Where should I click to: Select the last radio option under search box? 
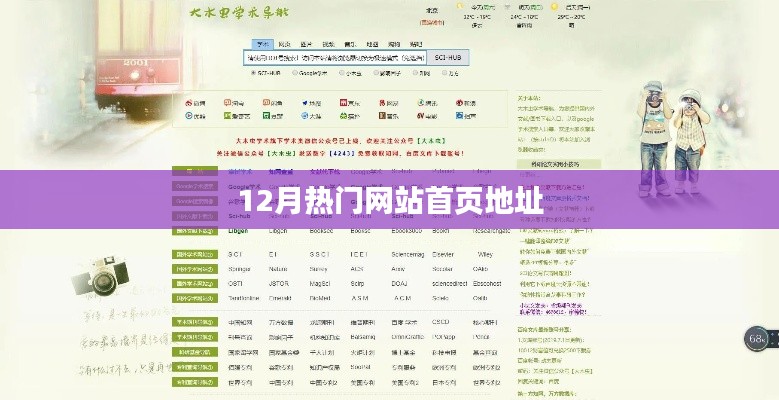[x=445, y=73]
